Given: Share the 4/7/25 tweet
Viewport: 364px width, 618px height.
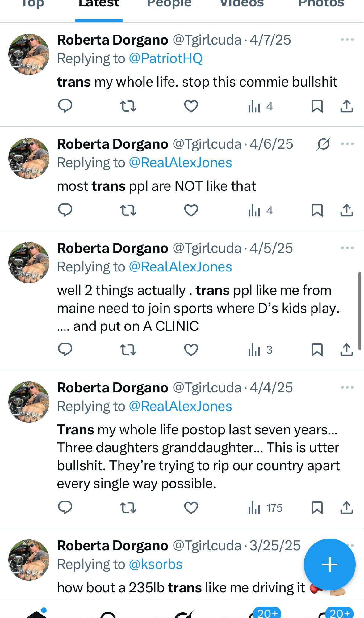Looking at the screenshot, I should tap(346, 106).
